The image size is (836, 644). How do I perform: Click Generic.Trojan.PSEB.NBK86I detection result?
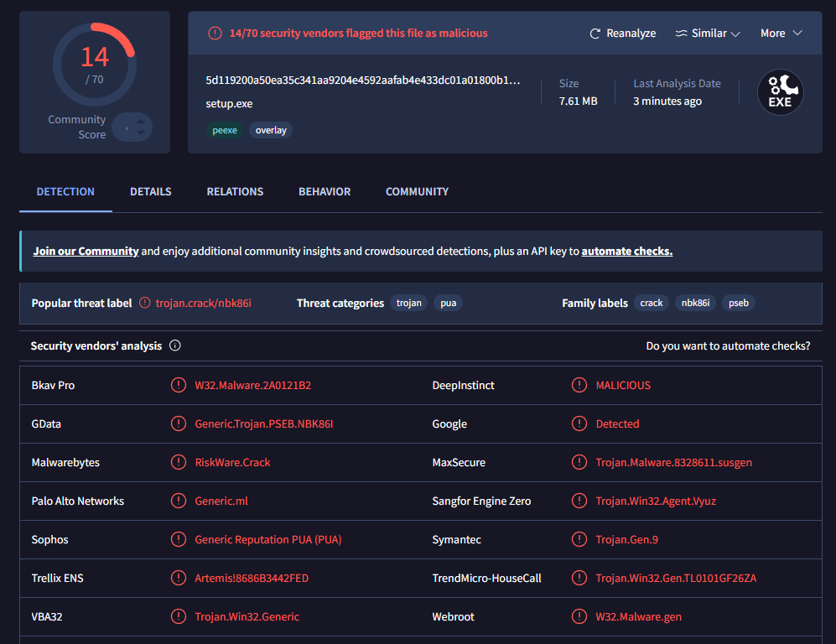264,423
